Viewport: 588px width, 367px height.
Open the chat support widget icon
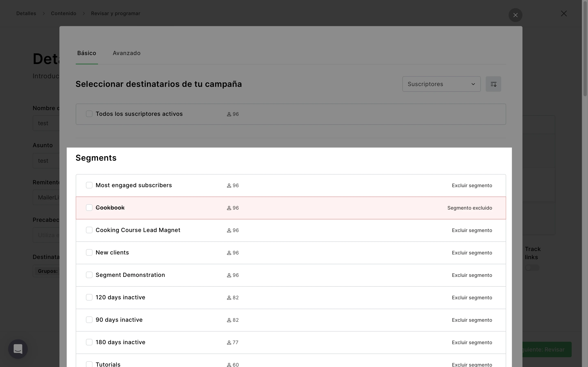pyautogui.click(x=18, y=349)
